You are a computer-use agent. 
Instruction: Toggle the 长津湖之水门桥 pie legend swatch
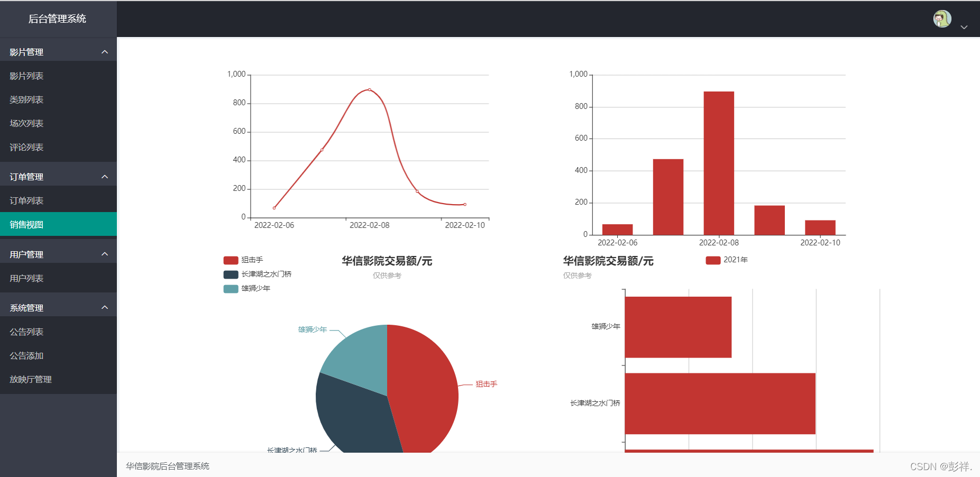[x=231, y=274]
